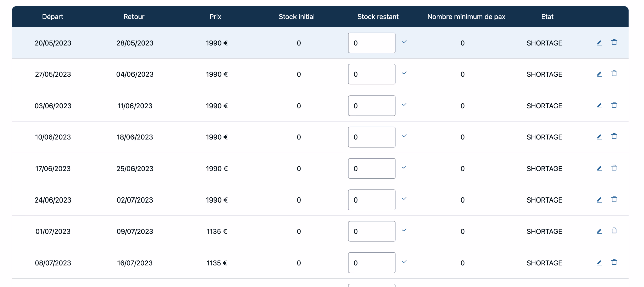Click the Stock restant column header

(x=378, y=17)
